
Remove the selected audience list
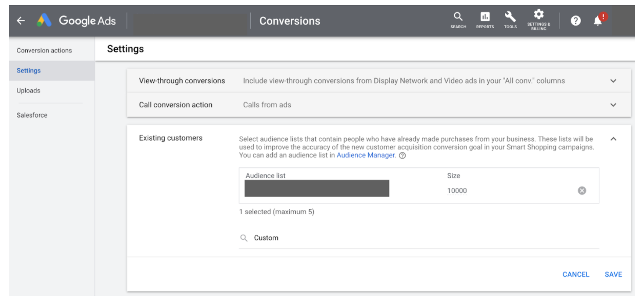click(x=582, y=191)
